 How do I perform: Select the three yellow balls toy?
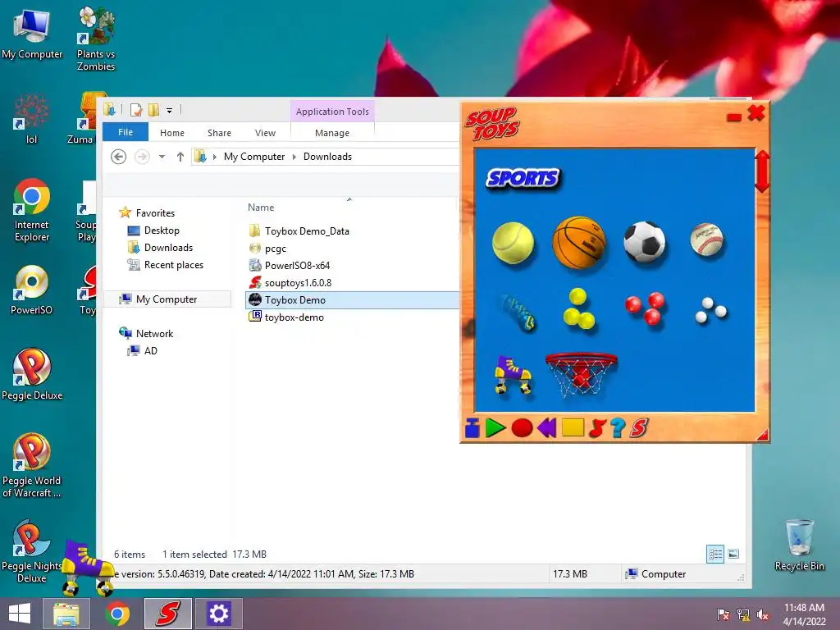578,308
